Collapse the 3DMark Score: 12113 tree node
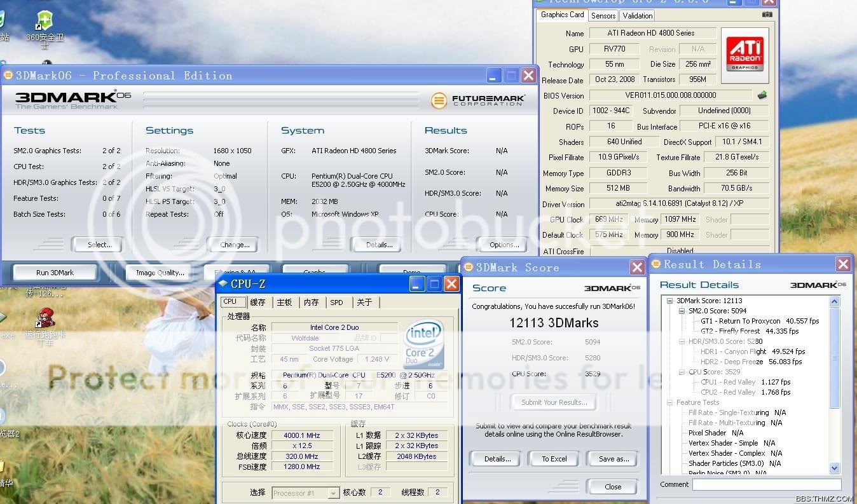857x504 pixels. click(x=670, y=301)
